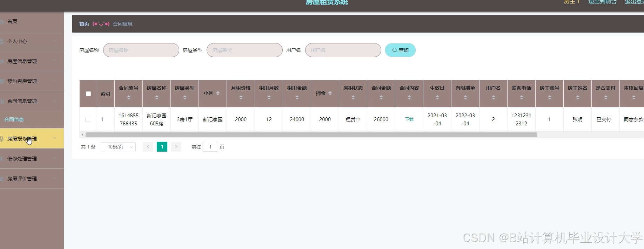Expand 预约看房管理 menu chevron
Viewport: 644px width, 249px height.
click(x=55, y=81)
